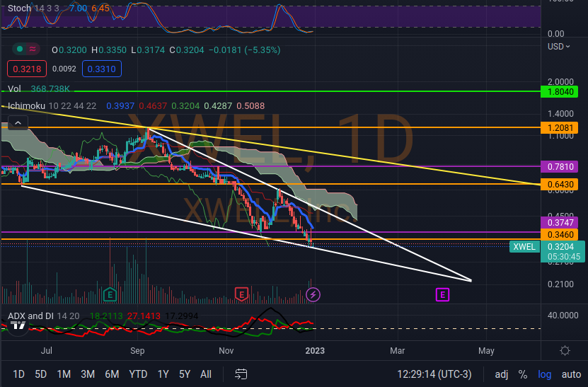Click the ADX value 27.1413
Image resolution: width=588 pixels, height=387 pixels.
[144, 316]
